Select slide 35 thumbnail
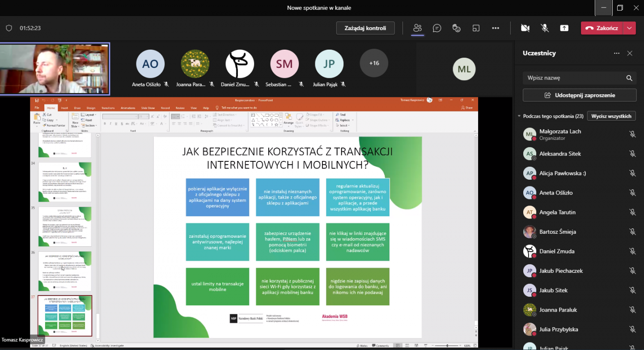This screenshot has width=644, height=350. (65, 226)
